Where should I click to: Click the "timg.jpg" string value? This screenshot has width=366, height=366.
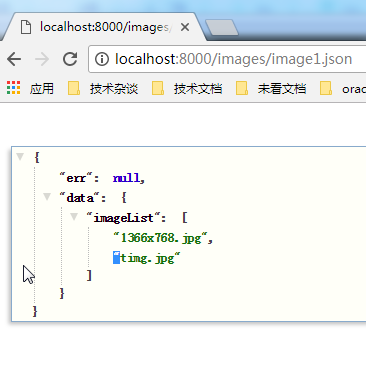[147, 258]
